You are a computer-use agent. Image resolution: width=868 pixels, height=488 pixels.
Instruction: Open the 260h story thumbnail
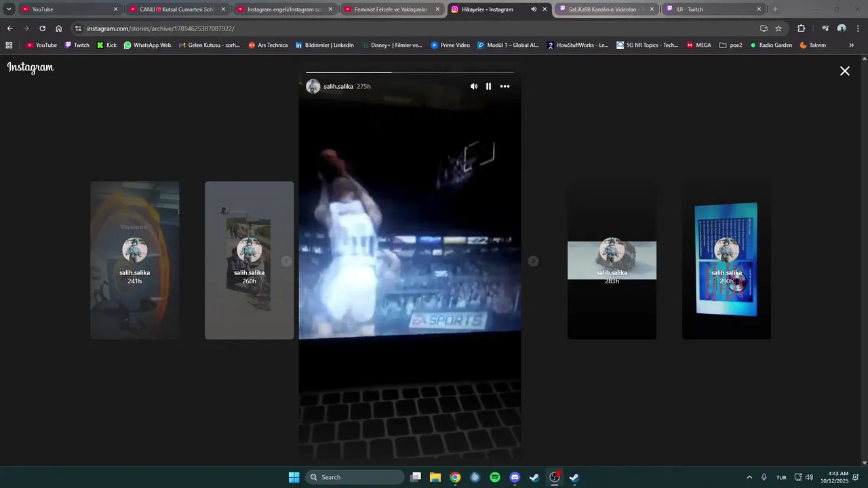pyautogui.click(x=250, y=260)
